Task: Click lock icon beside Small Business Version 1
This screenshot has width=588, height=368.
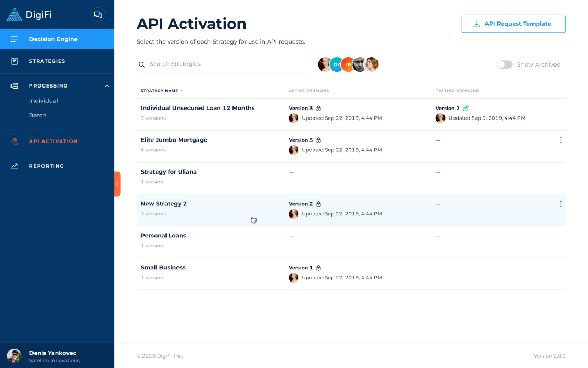Action: click(x=318, y=268)
